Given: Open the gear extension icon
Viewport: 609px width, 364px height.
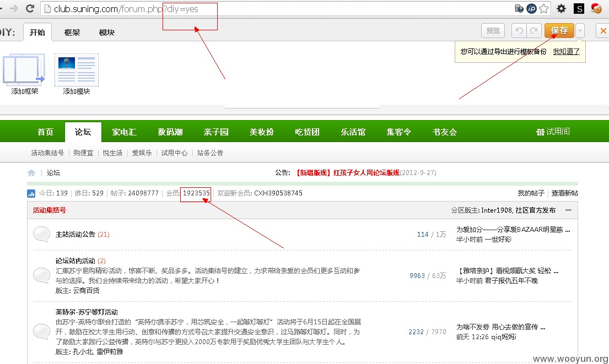Looking at the screenshot, I should 561,9.
